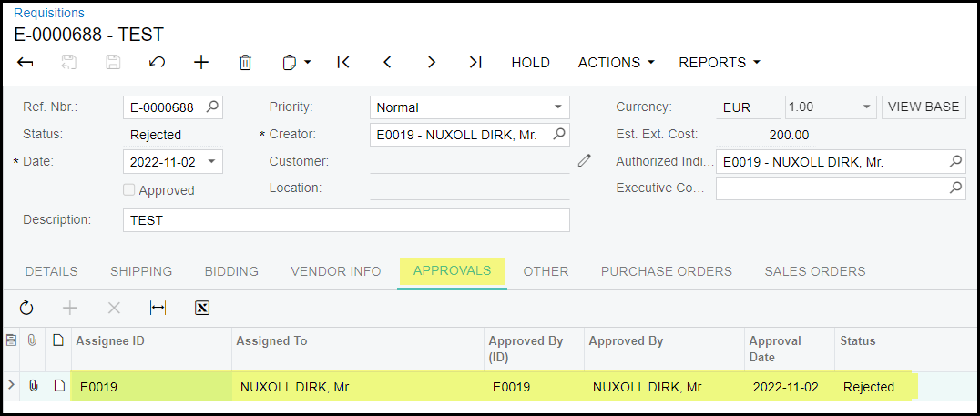This screenshot has width=980, height=416.
Task: Click the back arrow icon in toolbar
Action: [x=26, y=63]
